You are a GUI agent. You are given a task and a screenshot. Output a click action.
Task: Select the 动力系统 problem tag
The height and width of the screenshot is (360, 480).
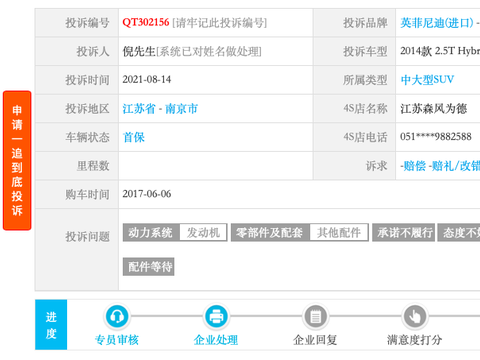pos(151,232)
